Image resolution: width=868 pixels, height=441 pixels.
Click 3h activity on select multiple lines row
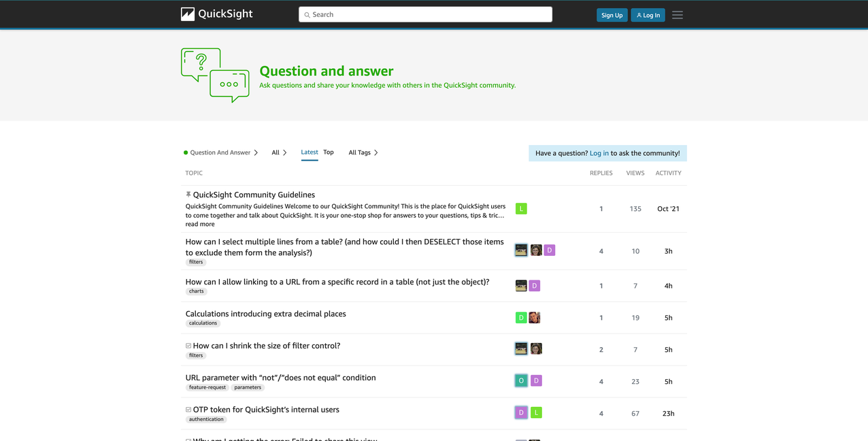click(x=669, y=251)
